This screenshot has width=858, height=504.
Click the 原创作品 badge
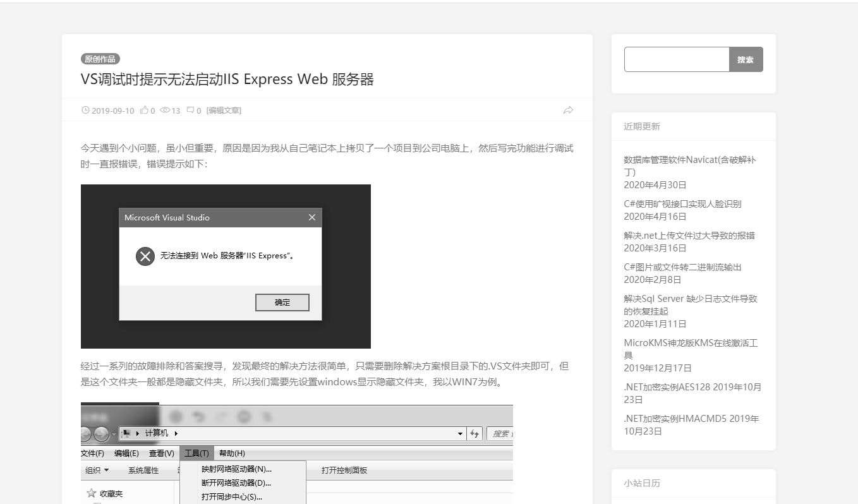click(x=100, y=59)
